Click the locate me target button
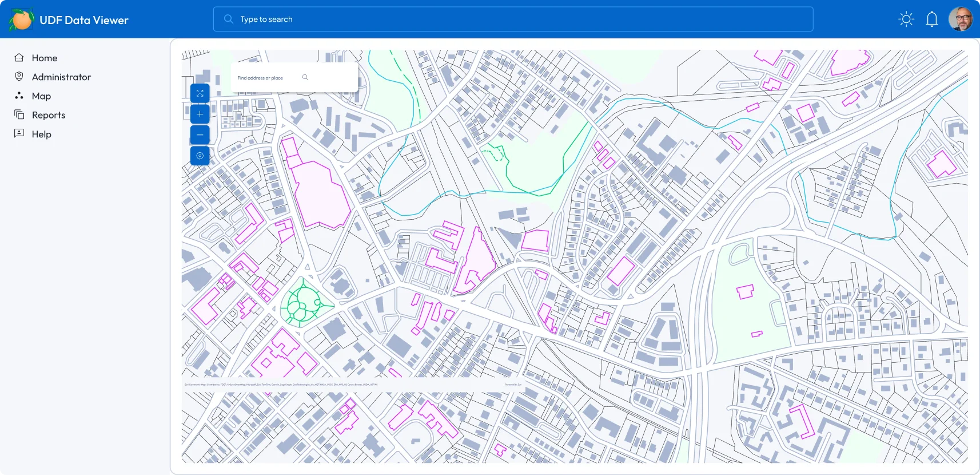 (200, 156)
